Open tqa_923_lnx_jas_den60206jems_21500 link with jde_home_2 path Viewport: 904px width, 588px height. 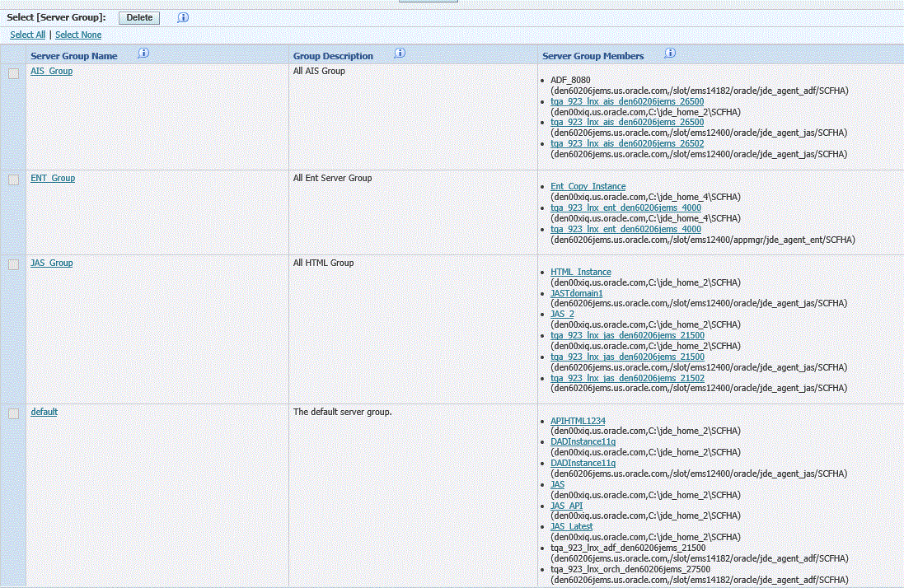(627, 335)
